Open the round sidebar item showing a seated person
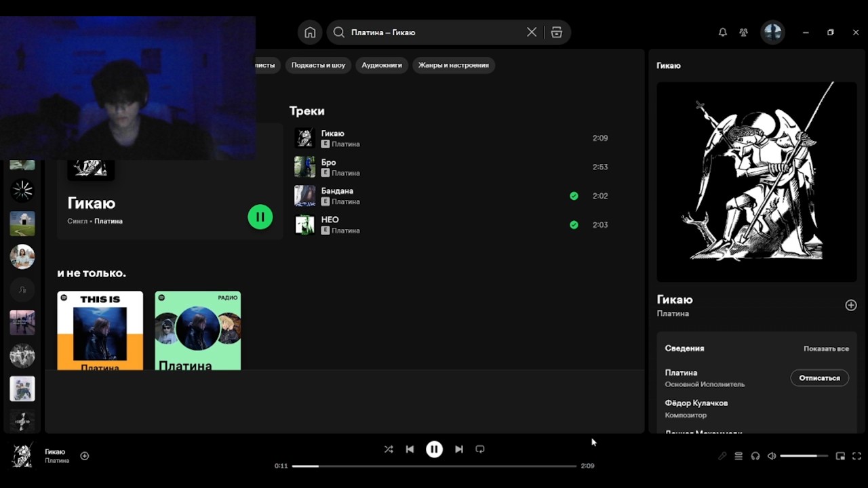The image size is (868, 488). (x=22, y=257)
